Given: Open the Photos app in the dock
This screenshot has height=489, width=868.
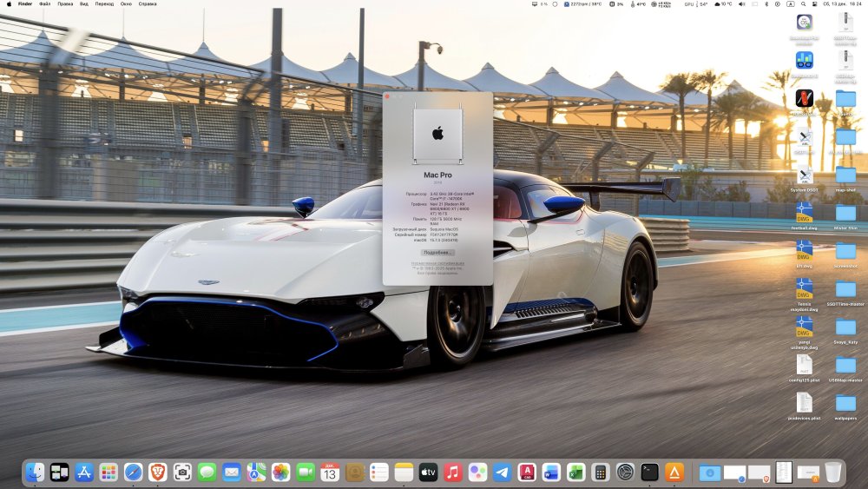Looking at the screenshot, I should click(x=280, y=472).
